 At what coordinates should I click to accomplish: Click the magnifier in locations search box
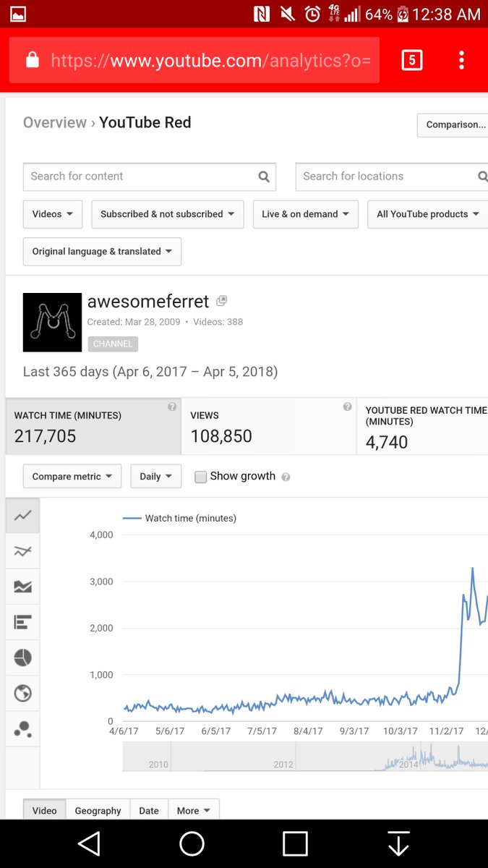pyautogui.click(x=483, y=176)
